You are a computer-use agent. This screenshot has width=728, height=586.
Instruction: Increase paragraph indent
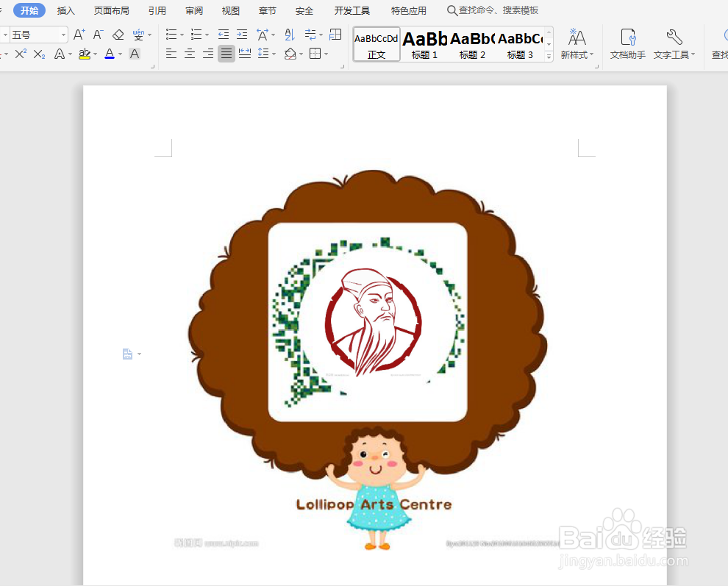click(242, 35)
